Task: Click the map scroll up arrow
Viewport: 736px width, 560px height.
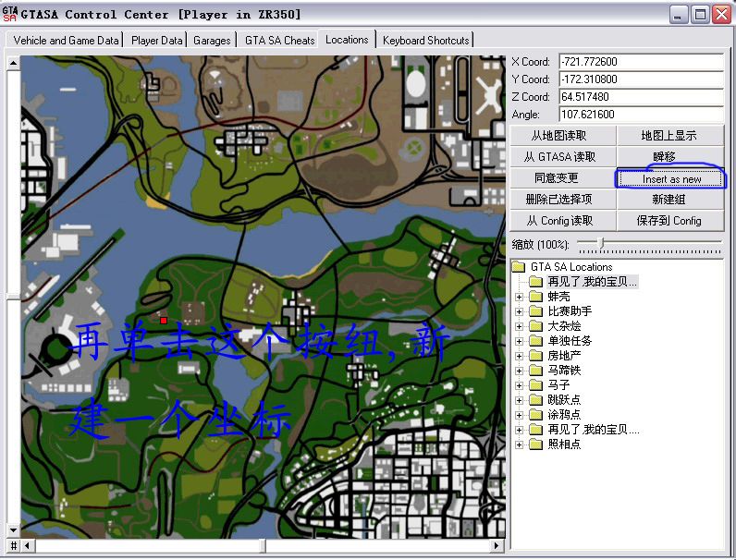Action: click(x=14, y=63)
